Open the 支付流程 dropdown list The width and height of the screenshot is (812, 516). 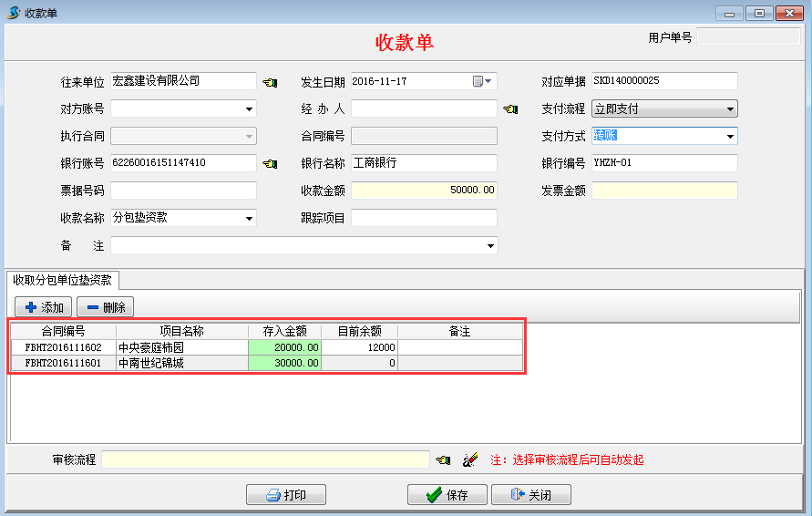pos(730,109)
